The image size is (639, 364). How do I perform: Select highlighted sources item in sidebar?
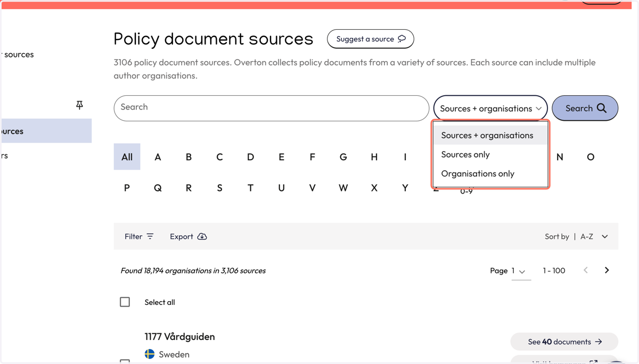coord(46,131)
